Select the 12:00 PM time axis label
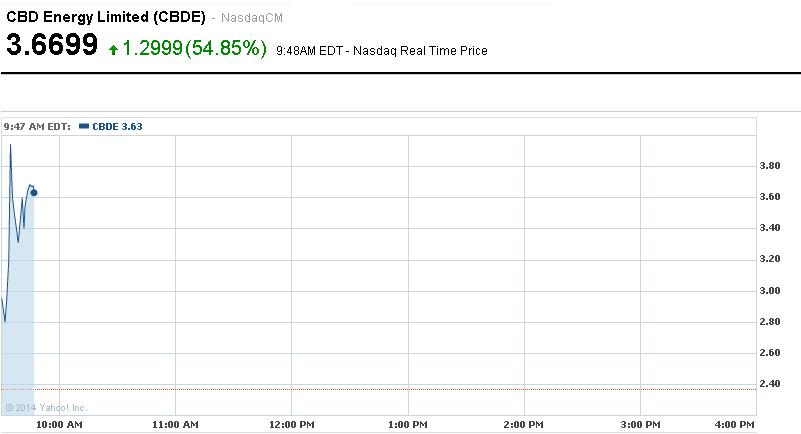This screenshot has height=434, width=801. (x=291, y=425)
